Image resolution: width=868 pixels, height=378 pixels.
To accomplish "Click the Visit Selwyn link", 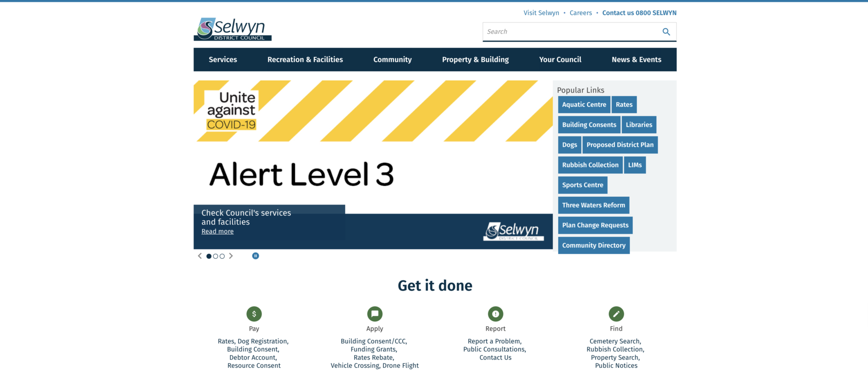I will (541, 13).
